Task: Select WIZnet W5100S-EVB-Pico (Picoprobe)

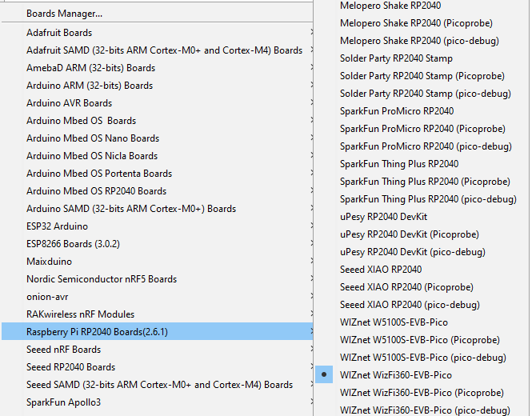Action: click(x=422, y=340)
